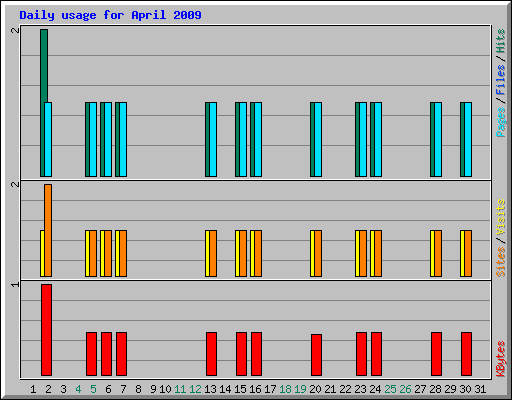Click day label '1' on the axis

click(33, 389)
